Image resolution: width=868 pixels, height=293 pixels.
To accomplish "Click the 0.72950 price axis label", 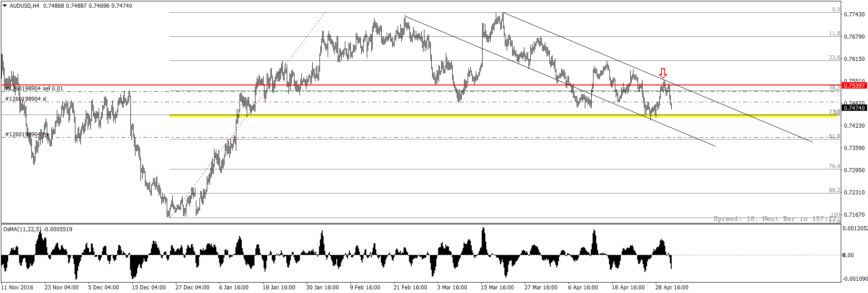I will (x=854, y=170).
